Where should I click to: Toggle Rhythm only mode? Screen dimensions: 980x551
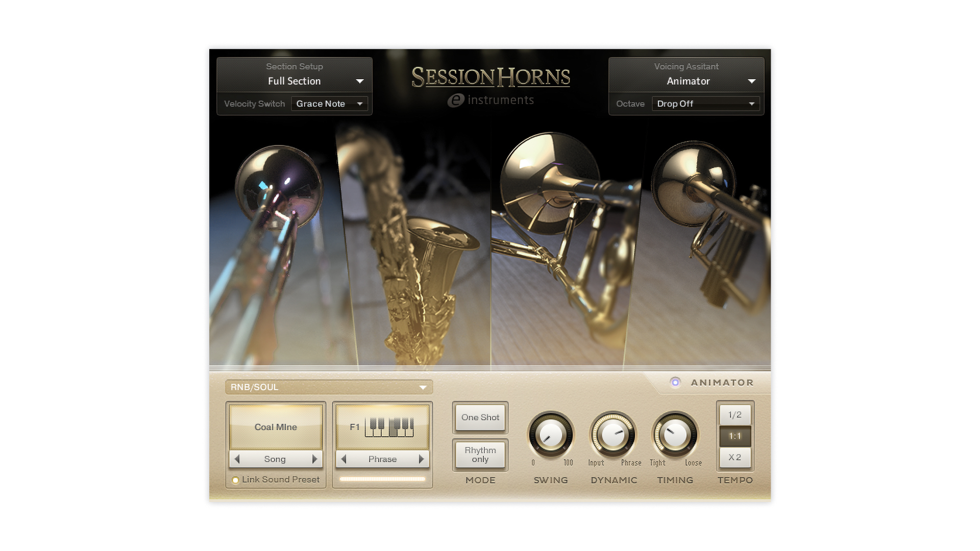pos(480,455)
